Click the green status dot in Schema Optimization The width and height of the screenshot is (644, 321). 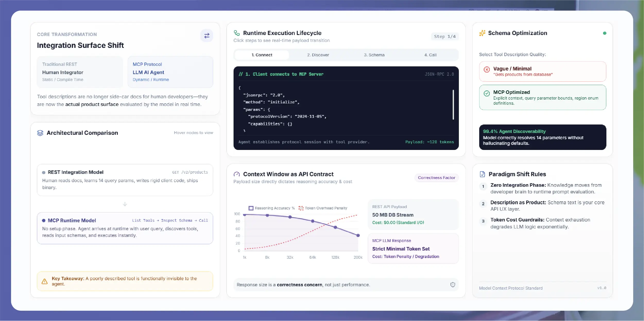click(604, 33)
